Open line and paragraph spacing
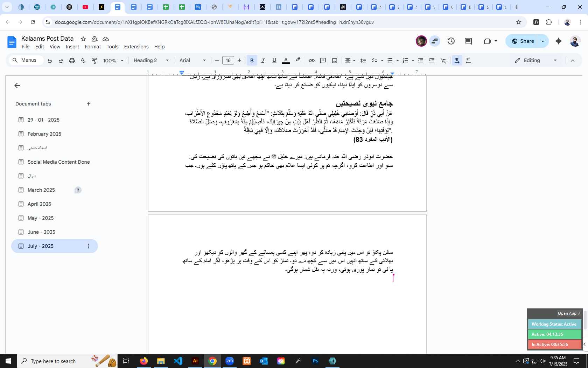Viewport: 588px width, 368px height. pos(363,61)
